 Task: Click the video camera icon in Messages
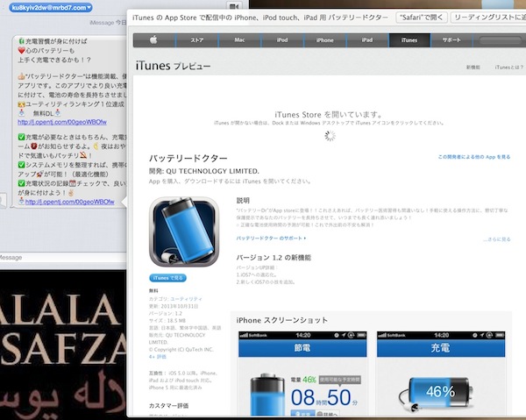point(234,6)
